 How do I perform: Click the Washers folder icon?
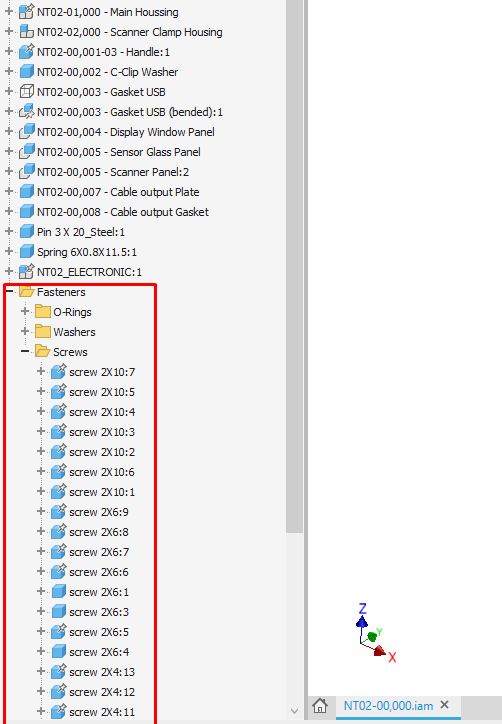pos(43,332)
